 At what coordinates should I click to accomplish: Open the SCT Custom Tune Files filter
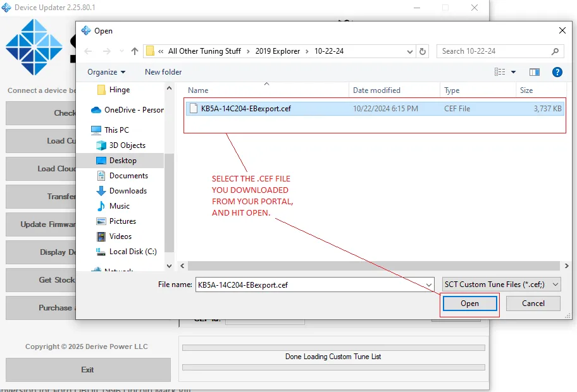(x=502, y=285)
